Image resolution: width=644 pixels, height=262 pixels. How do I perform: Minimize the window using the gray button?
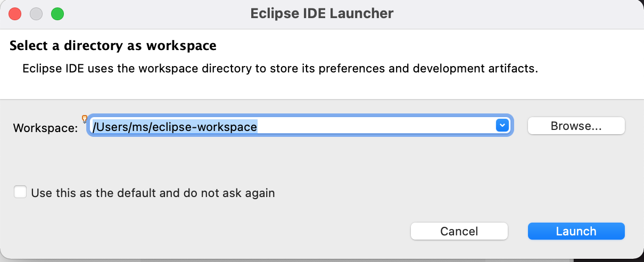point(36,13)
